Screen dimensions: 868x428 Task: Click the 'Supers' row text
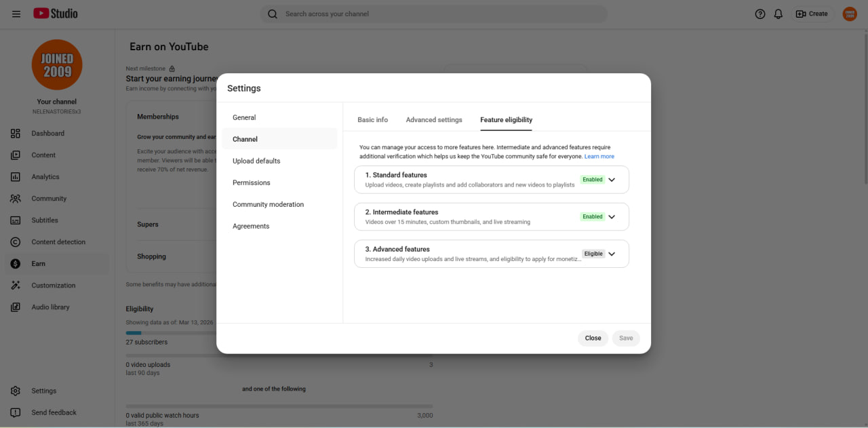148,225
